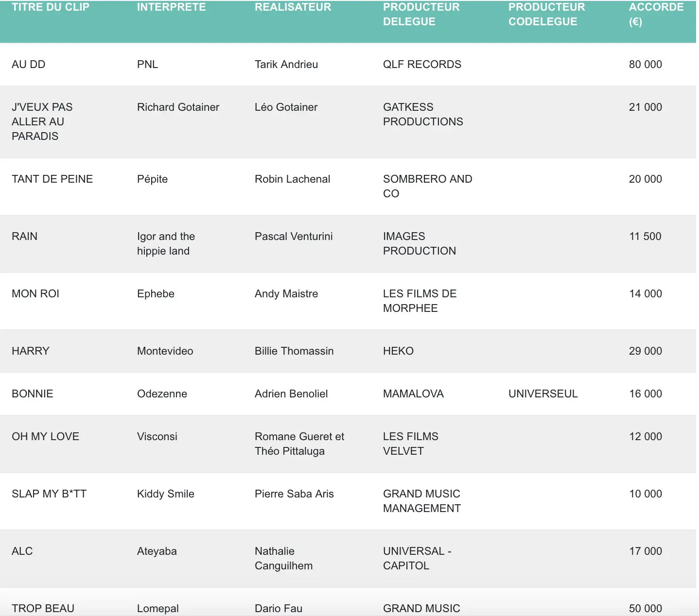Screen dimensions: 699x616
Task: Click the INTERPRETE column header
Action: tap(171, 7)
